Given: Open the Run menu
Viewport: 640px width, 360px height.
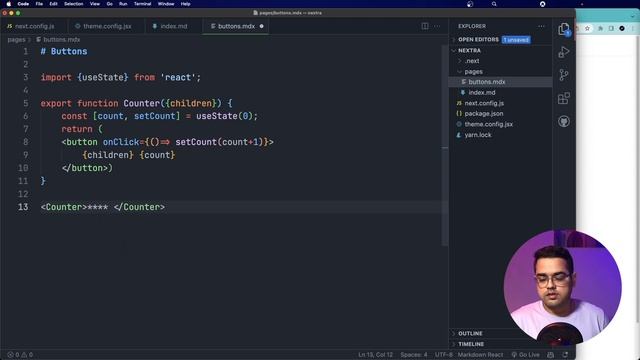Looking at the screenshot, I should pyautogui.click(x=123, y=4).
